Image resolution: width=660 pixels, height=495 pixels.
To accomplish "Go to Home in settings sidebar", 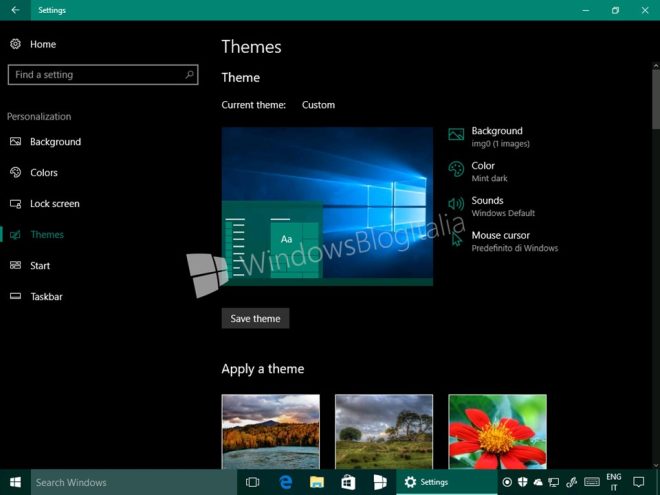I will click(43, 44).
